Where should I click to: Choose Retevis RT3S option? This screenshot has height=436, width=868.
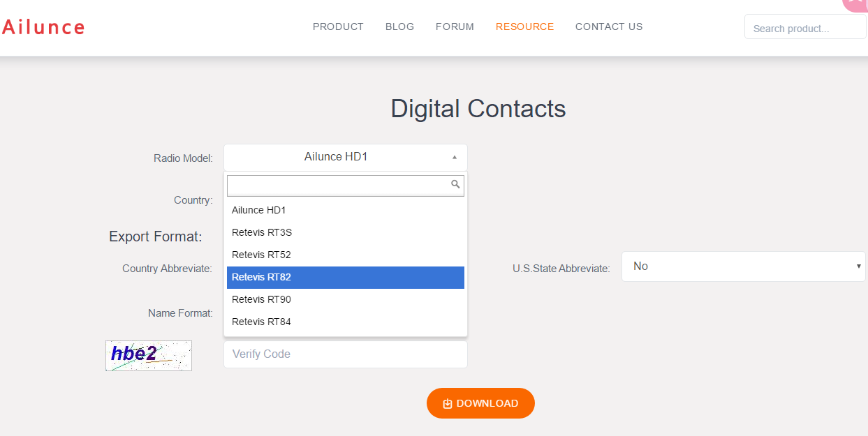point(261,232)
